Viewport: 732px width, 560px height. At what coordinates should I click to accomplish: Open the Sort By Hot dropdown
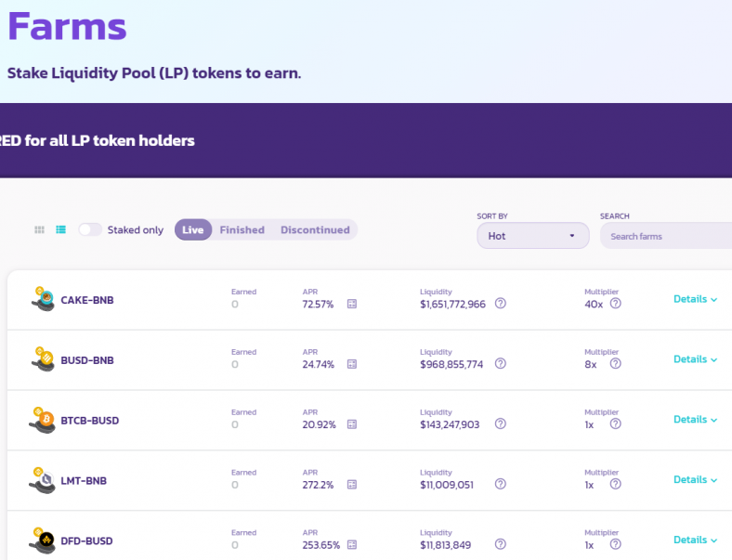pyautogui.click(x=533, y=236)
